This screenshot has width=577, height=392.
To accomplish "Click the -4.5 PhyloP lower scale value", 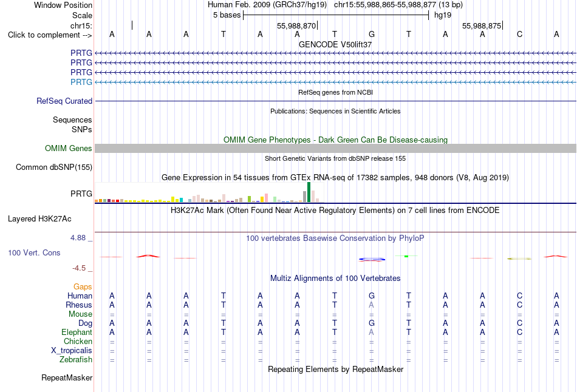I will [x=79, y=268].
